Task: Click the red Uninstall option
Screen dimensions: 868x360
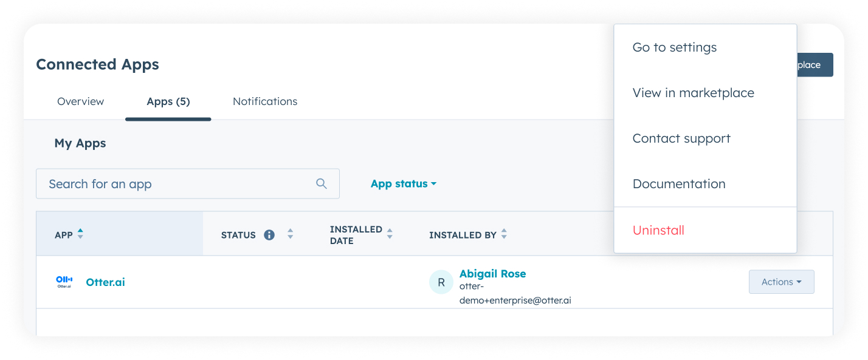Action: [658, 230]
